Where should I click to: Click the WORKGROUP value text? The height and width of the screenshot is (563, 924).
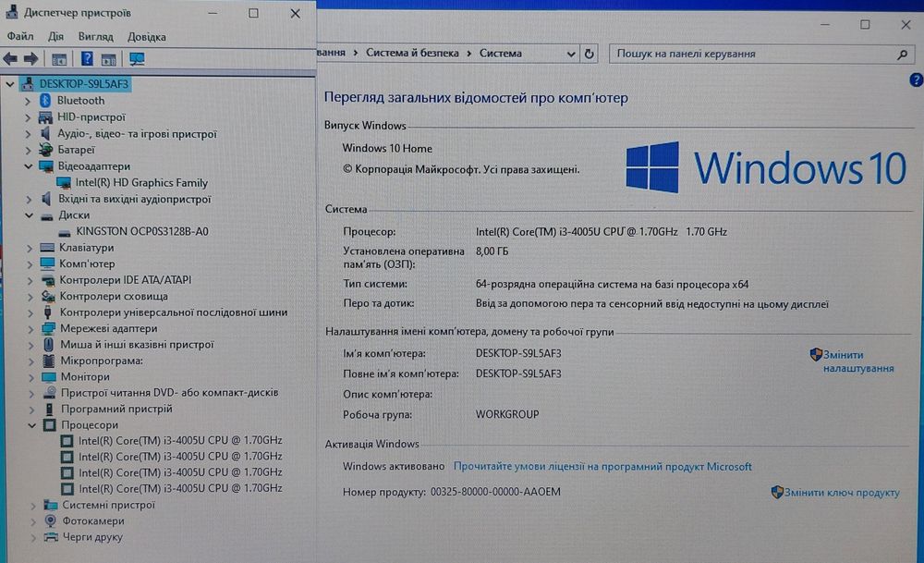(506, 414)
